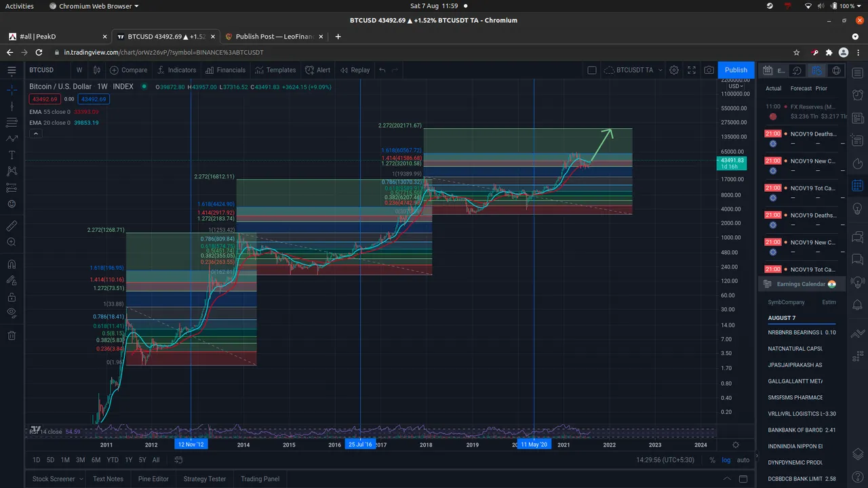This screenshot has height=488, width=868.
Task: Open Ubuntu Activities overview
Action: pyautogui.click(x=20, y=5)
